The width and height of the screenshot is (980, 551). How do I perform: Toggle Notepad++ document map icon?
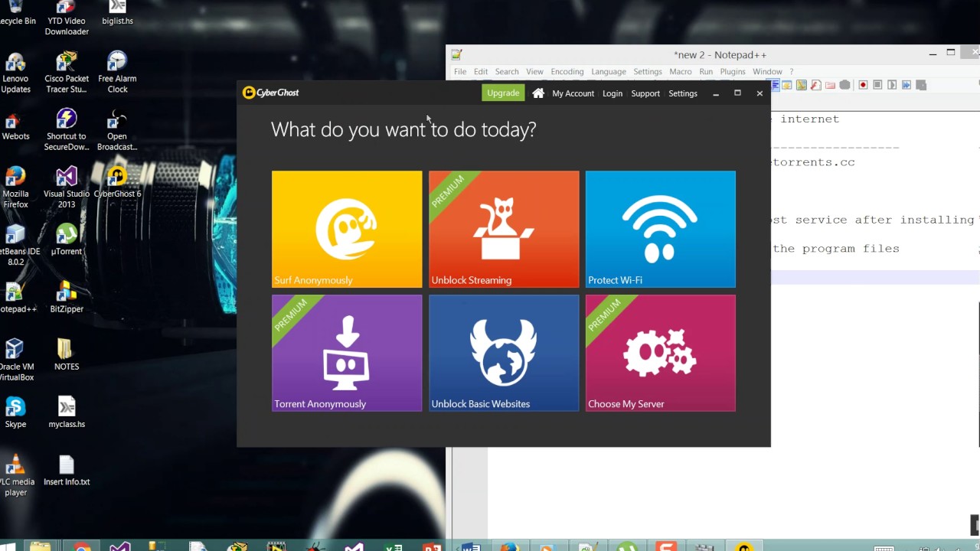[x=801, y=85]
